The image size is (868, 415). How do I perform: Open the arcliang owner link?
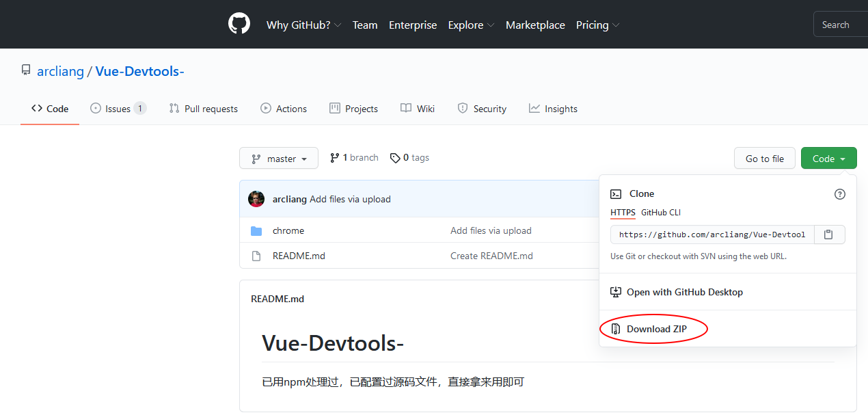(60, 71)
